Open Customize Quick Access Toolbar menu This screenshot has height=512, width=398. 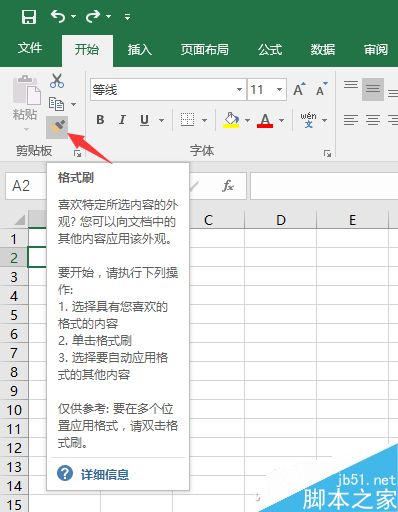(127, 16)
